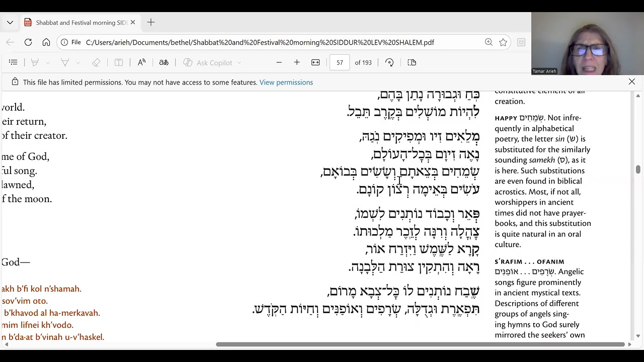644x362 pixels.
Task: Select the Erase tool
Action: pyautogui.click(x=96, y=62)
